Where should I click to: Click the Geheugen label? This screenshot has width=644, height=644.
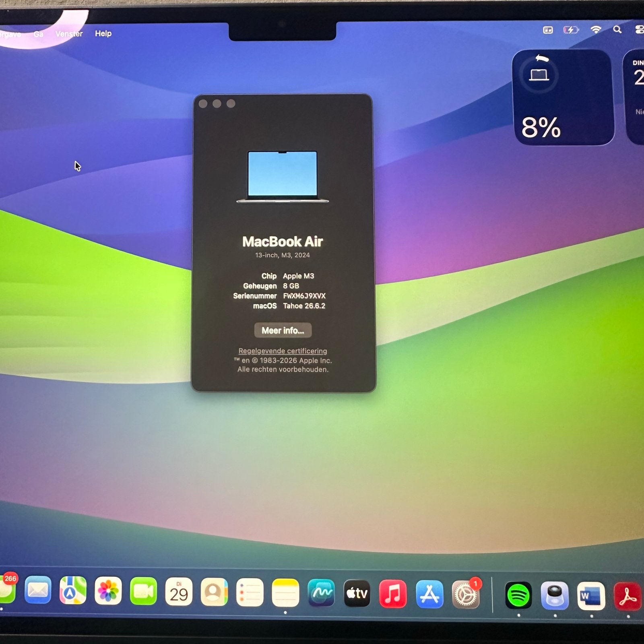tap(260, 286)
